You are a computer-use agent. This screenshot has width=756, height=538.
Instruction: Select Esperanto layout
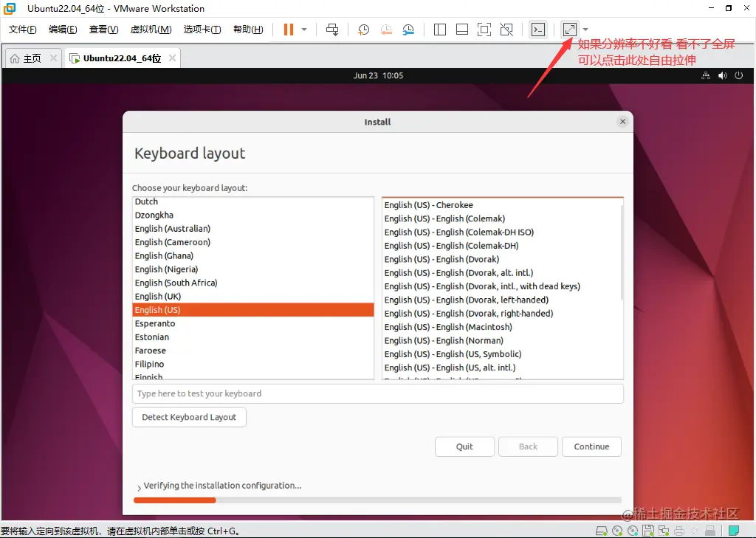click(253, 323)
